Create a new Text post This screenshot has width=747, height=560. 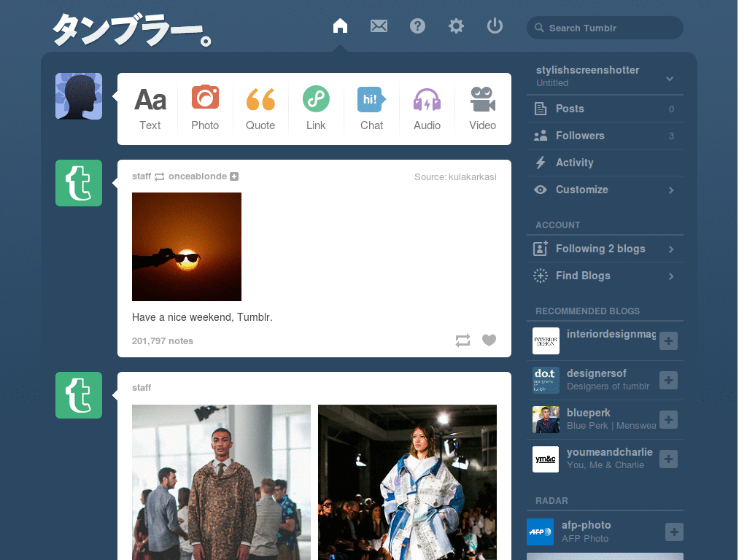150,109
